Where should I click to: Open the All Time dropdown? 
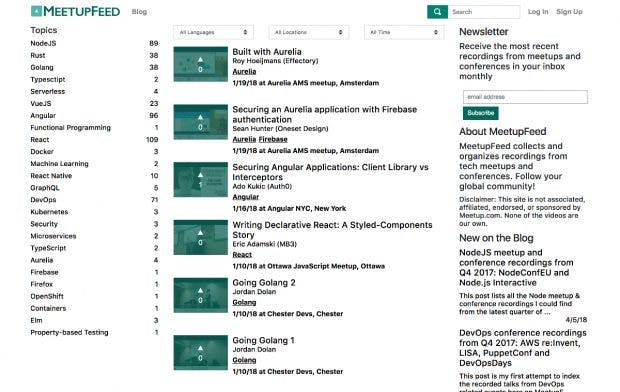click(404, 32)
